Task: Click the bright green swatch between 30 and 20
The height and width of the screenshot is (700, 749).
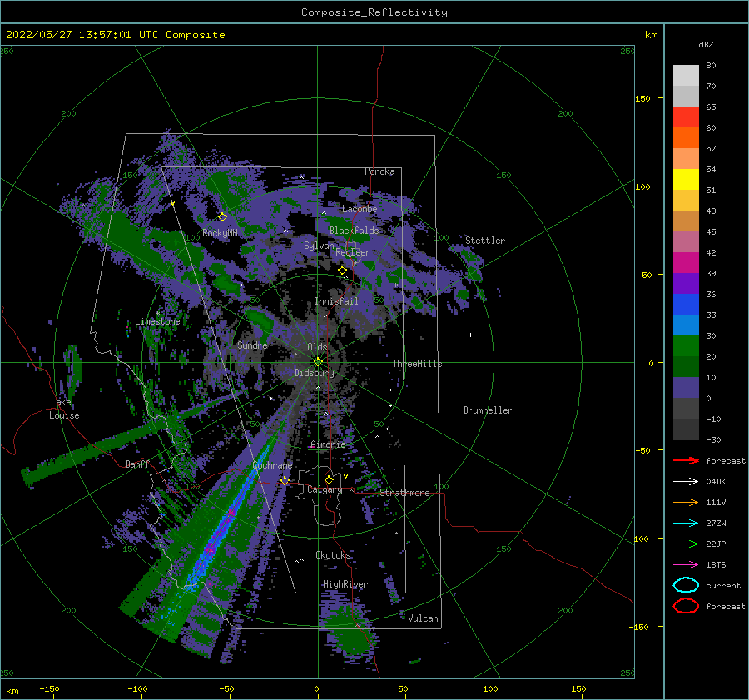Action: point(686,346)
